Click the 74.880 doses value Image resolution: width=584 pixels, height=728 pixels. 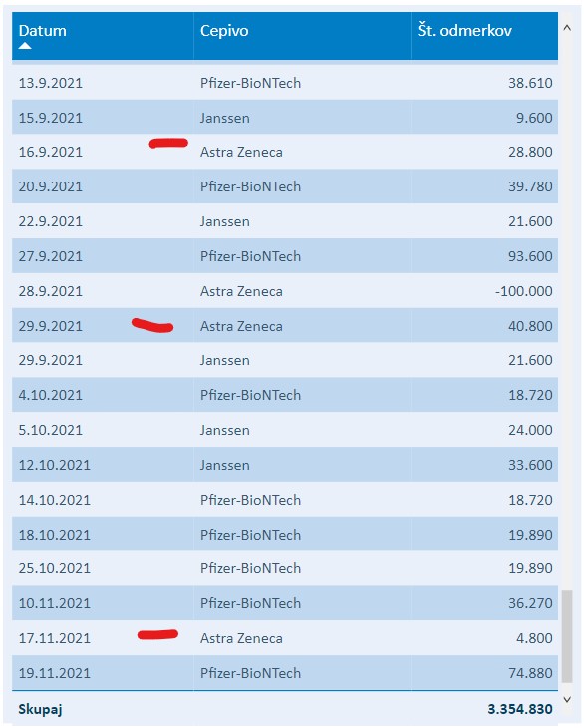tap(530, 673)
